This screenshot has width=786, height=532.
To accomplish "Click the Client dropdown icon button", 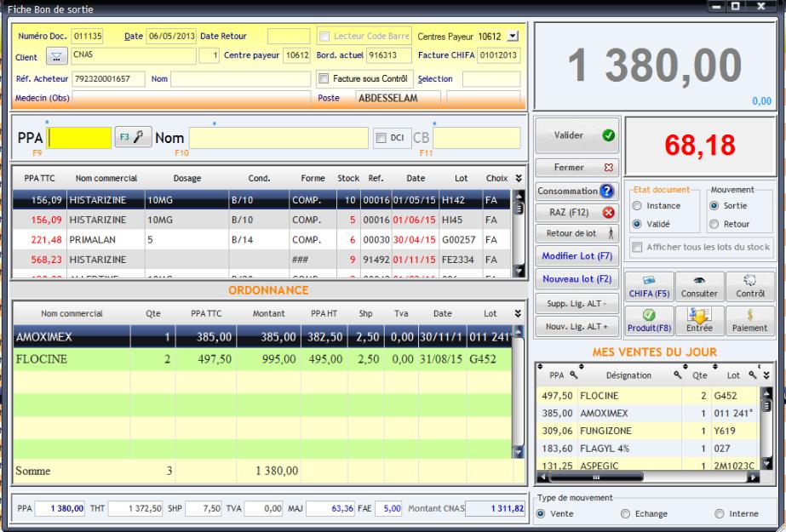I will coord(55,56).
